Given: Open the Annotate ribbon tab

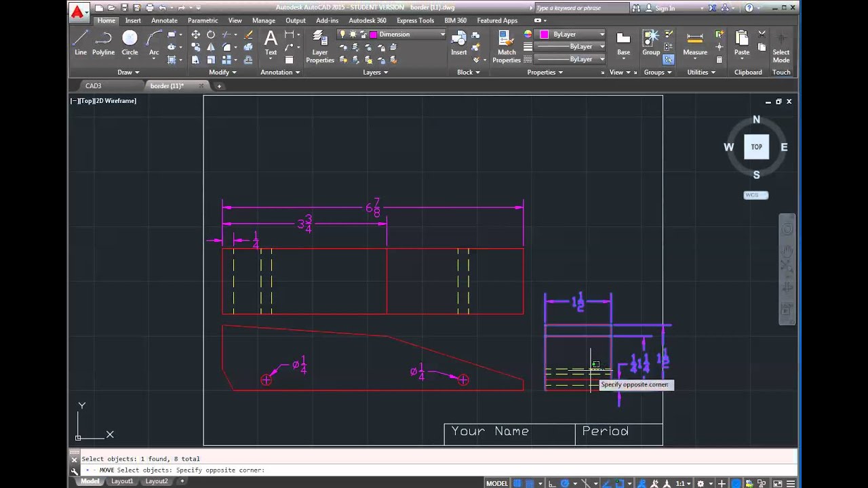Looking at the screenshot, I should click(164, 20).
